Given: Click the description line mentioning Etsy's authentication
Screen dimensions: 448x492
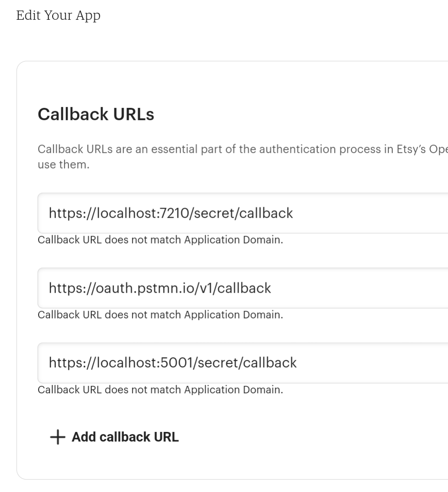Looking at the screenshot, I should pos(242,149).
